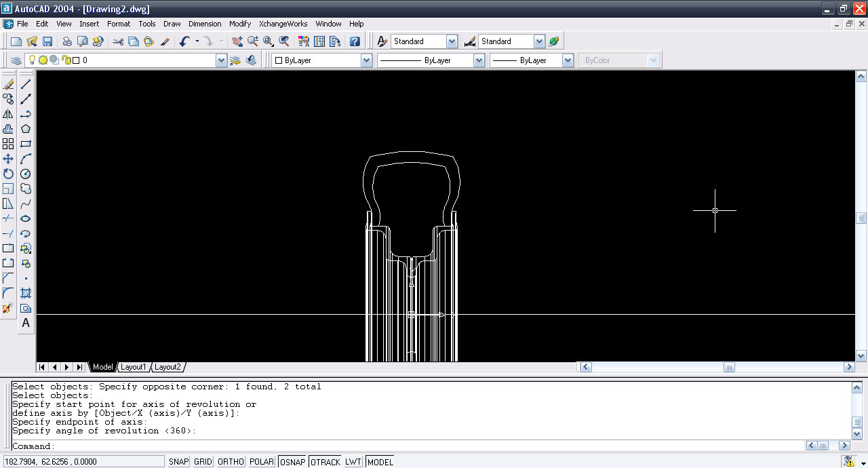Select the Mirror tool
The height and width of the screenshot is (468, 868).
click(x=8, y=114)
